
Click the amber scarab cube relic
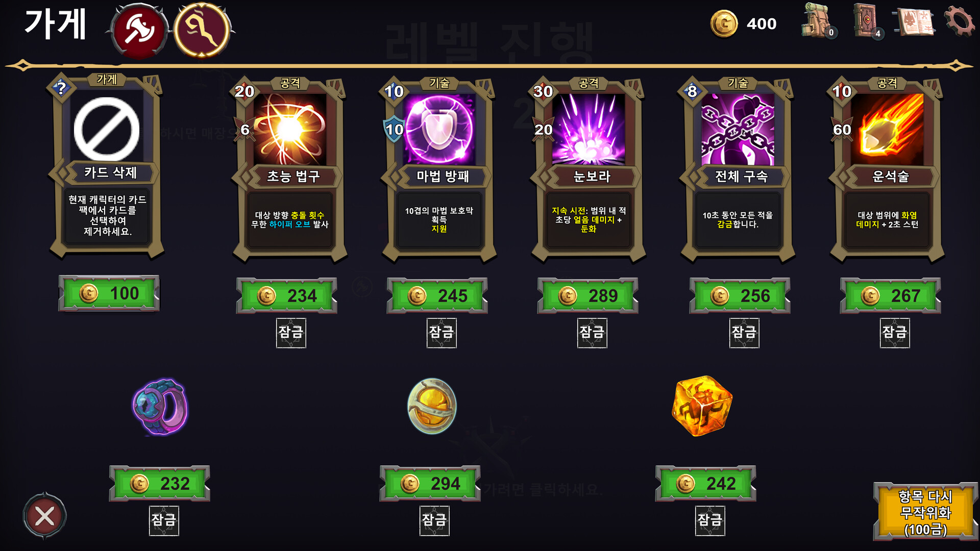702,406
